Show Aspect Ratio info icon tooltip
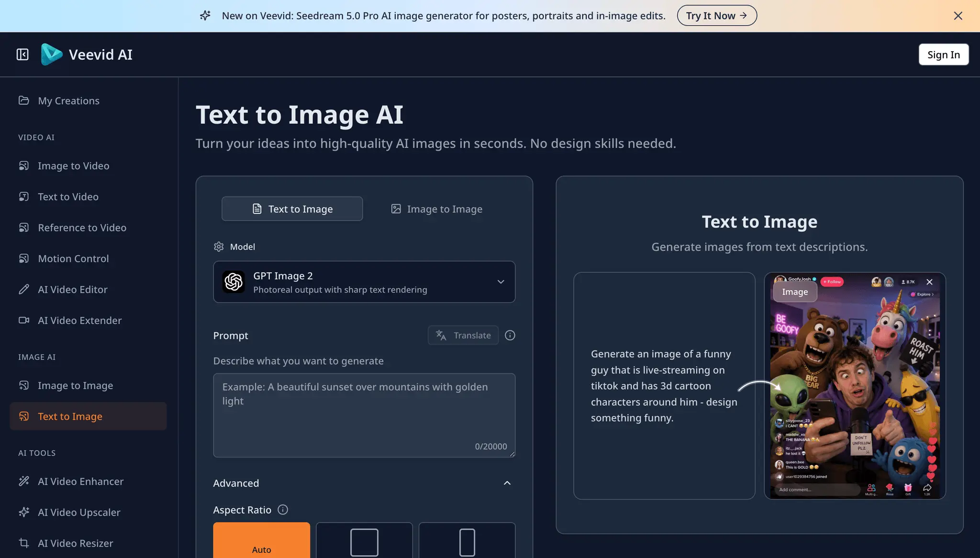This screenshot has width=980, height=558. 283,510
